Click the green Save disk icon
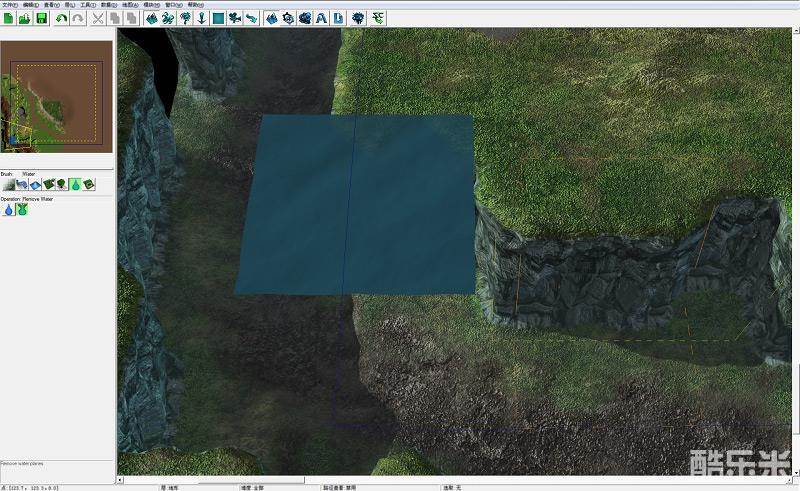The width and height of the screenshot is (800, 491). click(x=41, y=18)
